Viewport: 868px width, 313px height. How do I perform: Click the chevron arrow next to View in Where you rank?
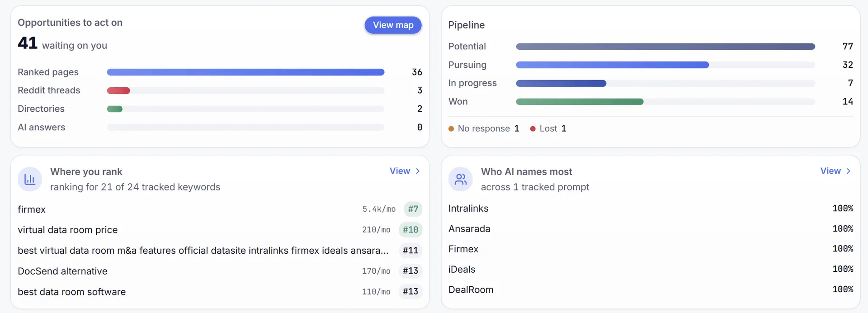pyautogui.click(x=418, y=171)
